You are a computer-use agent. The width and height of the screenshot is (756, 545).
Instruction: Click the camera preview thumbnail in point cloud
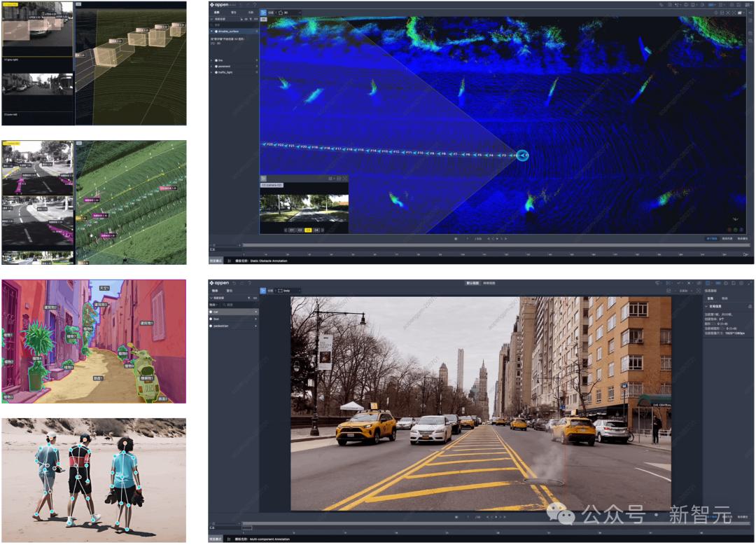point(304,208)
